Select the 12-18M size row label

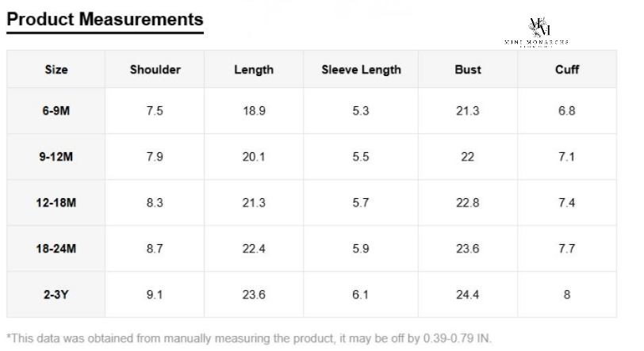pyautogui.click(x=56, y=203)
